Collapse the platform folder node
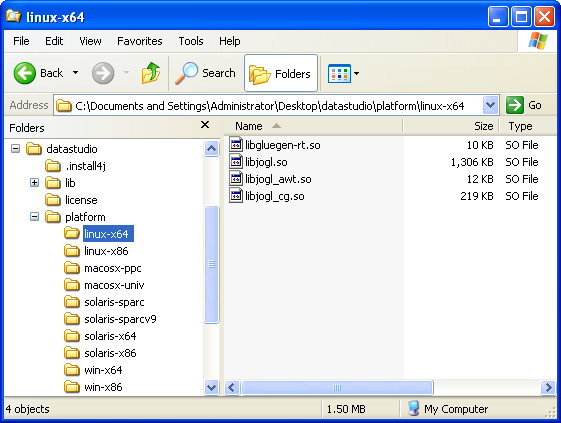This screenshot has height=423, width=561. pos(34,217)
